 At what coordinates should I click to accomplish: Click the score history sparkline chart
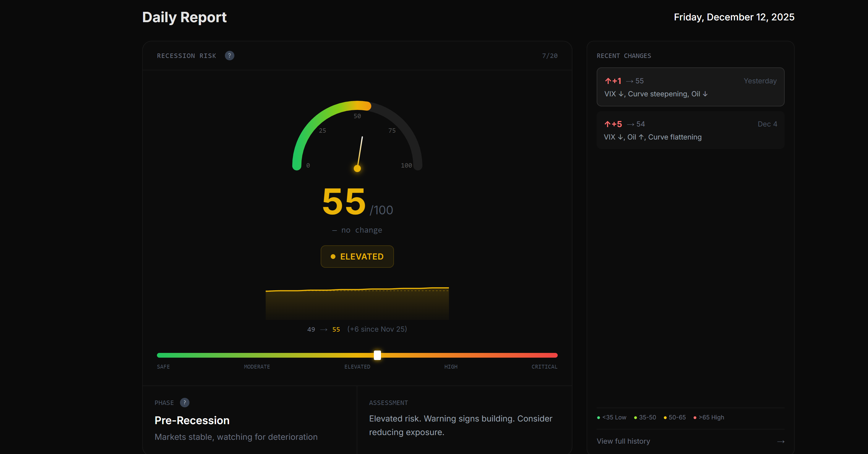coord(357,303)
